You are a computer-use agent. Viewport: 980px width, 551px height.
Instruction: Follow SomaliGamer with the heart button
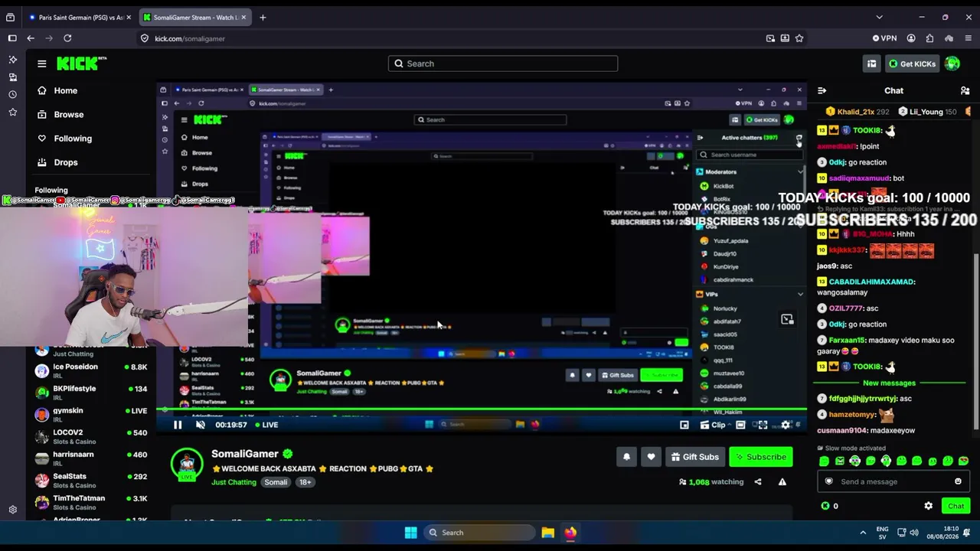(651, 457)
